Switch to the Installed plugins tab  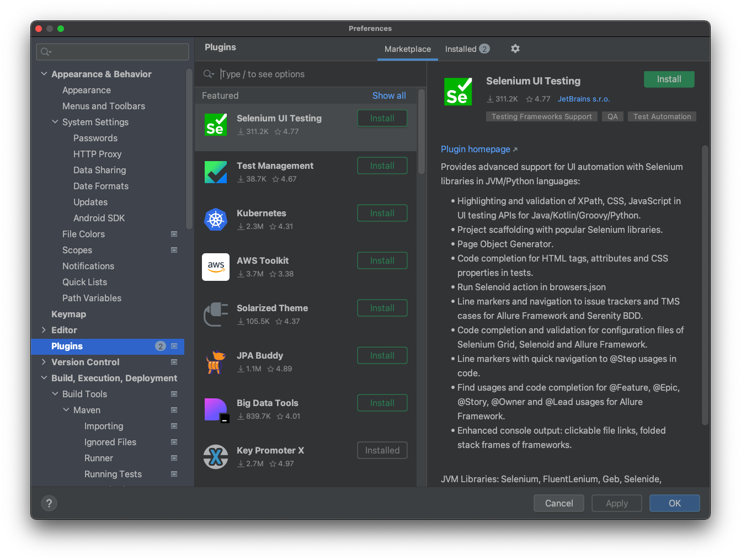pyautogui.click(x=467, y=49)
